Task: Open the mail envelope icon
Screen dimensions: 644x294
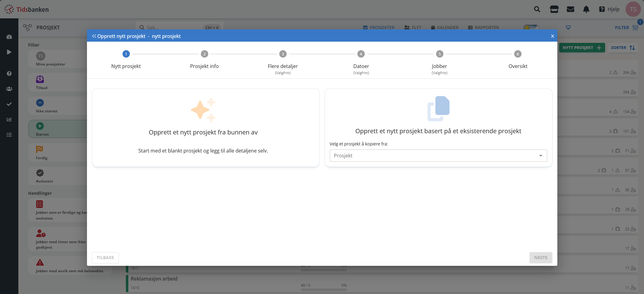Action: [570, 9]
